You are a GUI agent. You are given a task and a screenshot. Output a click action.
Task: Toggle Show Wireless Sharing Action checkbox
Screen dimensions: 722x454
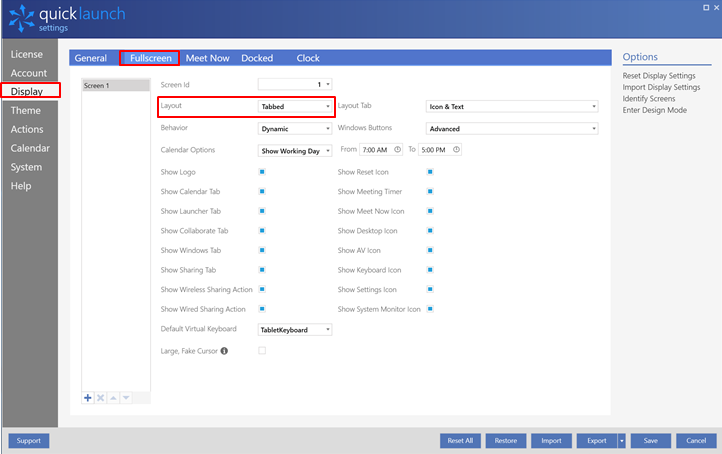pyautogui.click(x=262, y=289)
